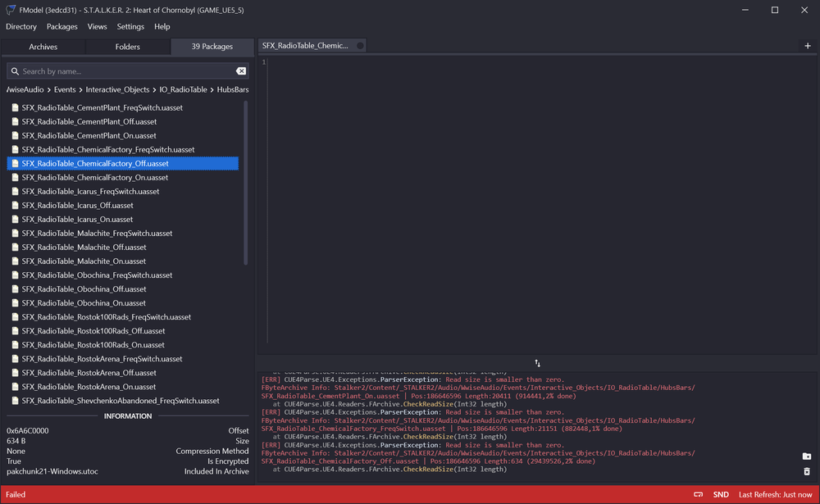This screenshot has height=504, width=820.
Task: Click the search magnifier icon
Action: click(x=16, y=71)
